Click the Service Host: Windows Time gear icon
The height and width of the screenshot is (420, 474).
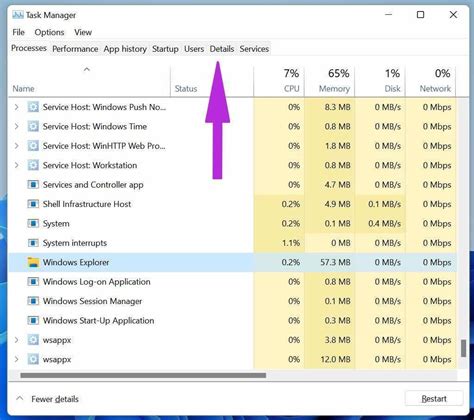pos(33,126)
